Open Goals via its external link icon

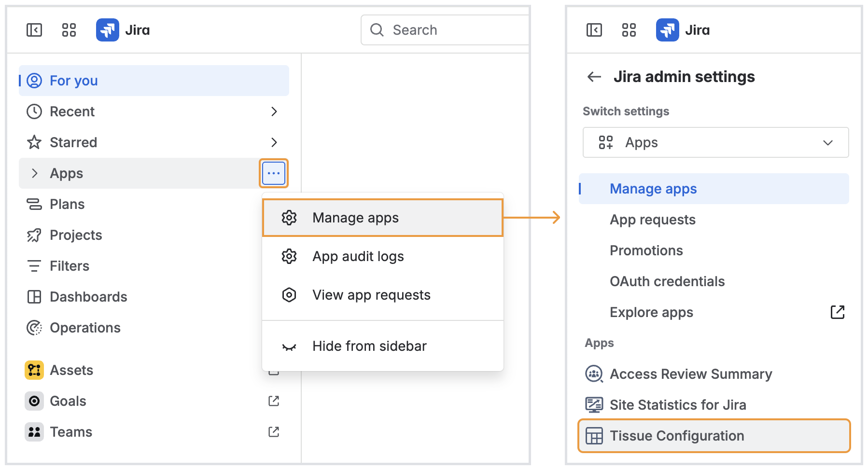(x=274, y=401)
